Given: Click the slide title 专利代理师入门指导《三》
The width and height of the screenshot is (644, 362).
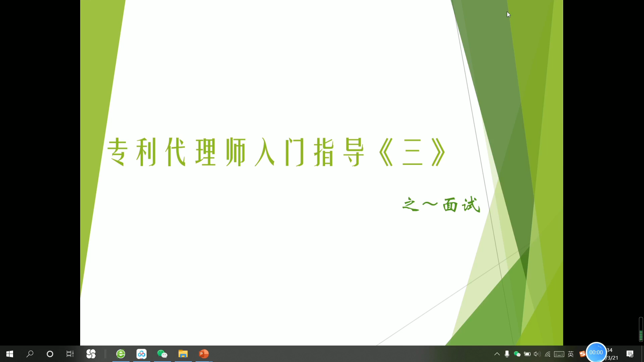Looking at the screenshot, I should click(x=277, y=152).
